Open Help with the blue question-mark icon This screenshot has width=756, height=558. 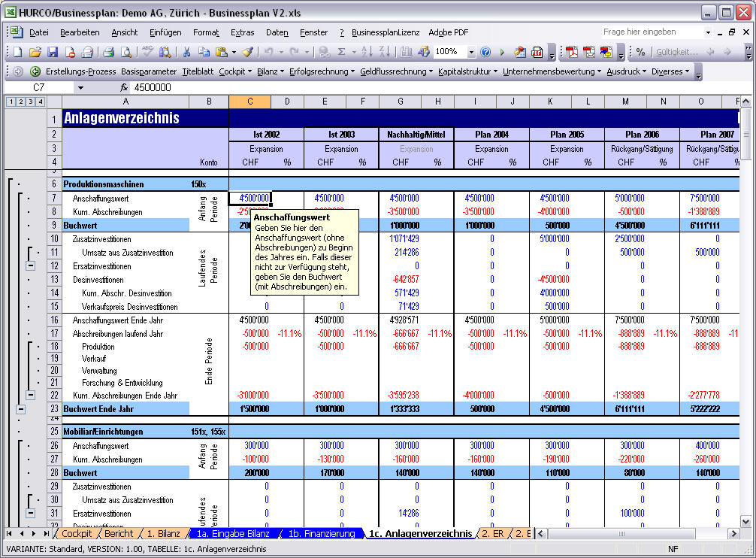[x=485, y=52]
